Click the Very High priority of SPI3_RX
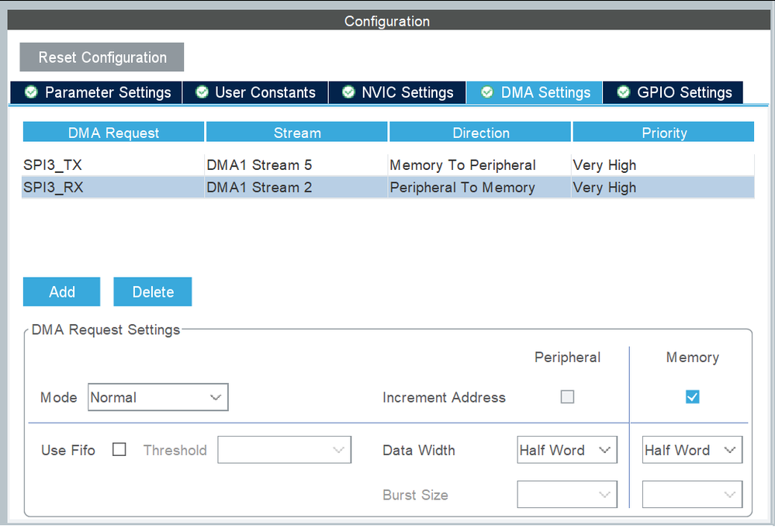This screenshot has height=532, width=775. [663, 187]
